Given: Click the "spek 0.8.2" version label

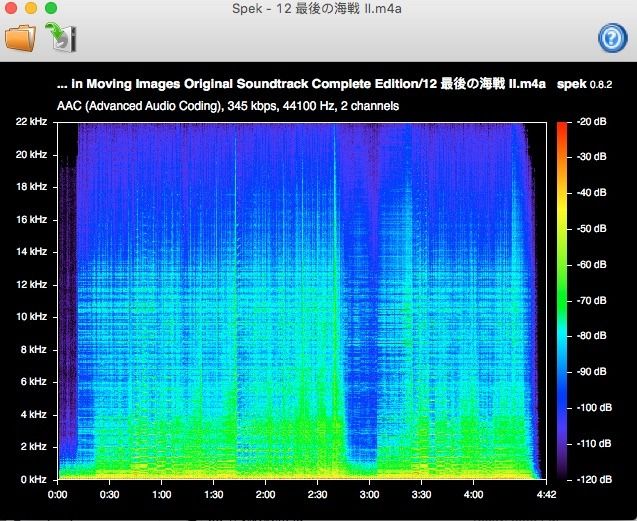Looking at the screenshot, I should click(584, 84).
